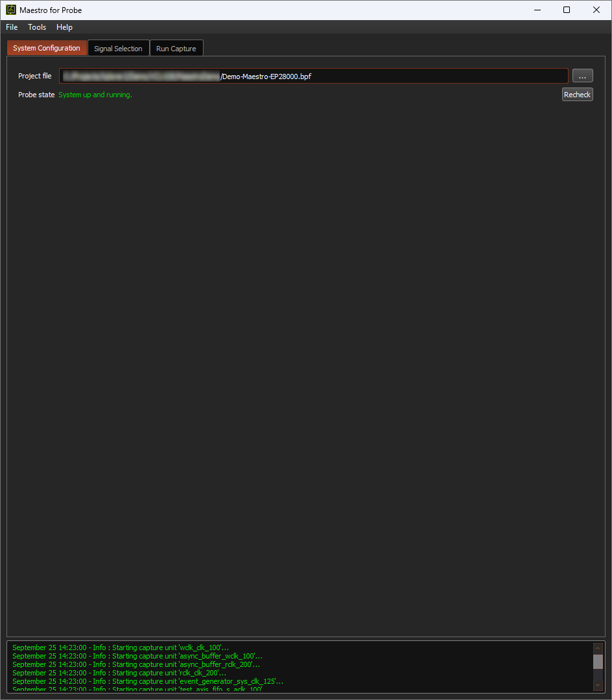The width and height of the screenshot is (612, 700).
Task: Minimize the Maestro for Probe window
Action: (537, 10)
